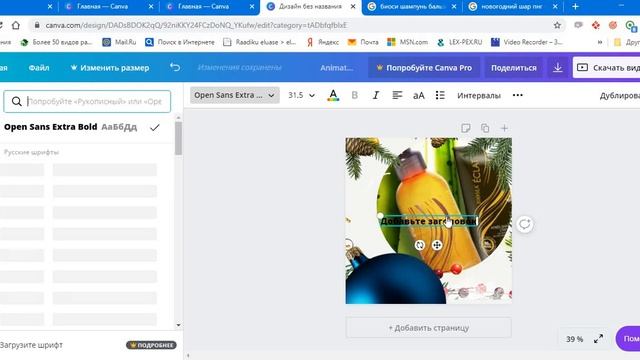Viewport: 640px width, 360px height.
Task: Open Raadiku eluase bookmark
Action: [x=260, y=42]
